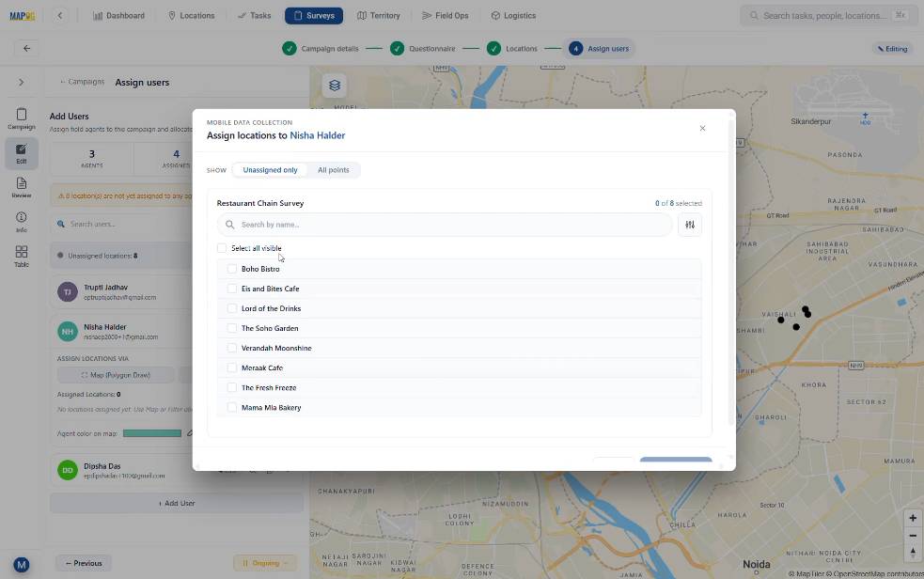Click the agent color swatch
Screen dimensions: 924x579
point(152,433)
